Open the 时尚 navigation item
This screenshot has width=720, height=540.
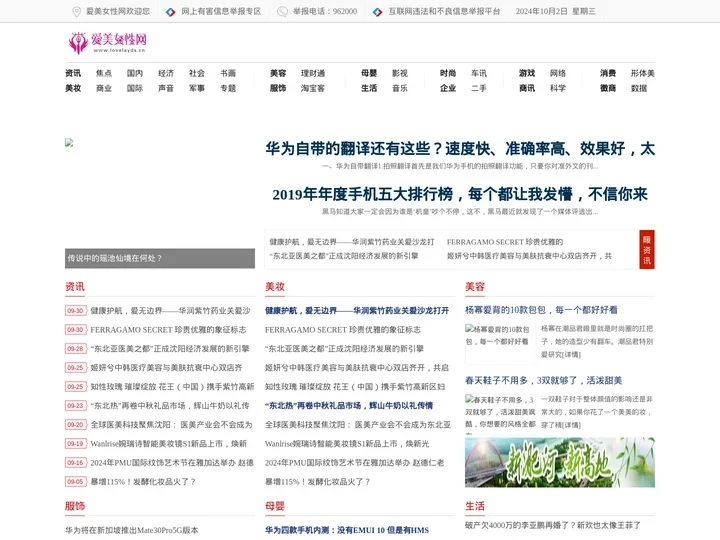coord(448,73)
